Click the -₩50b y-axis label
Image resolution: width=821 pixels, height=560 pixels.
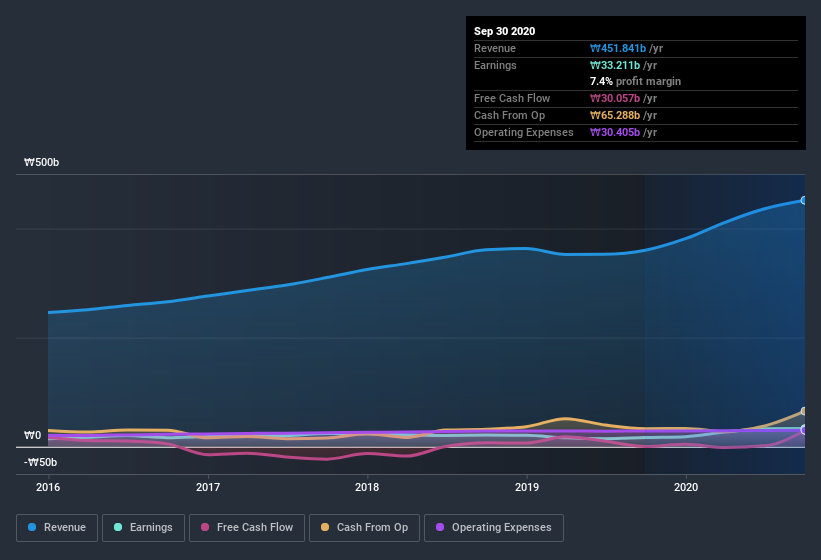coord(40,462)
